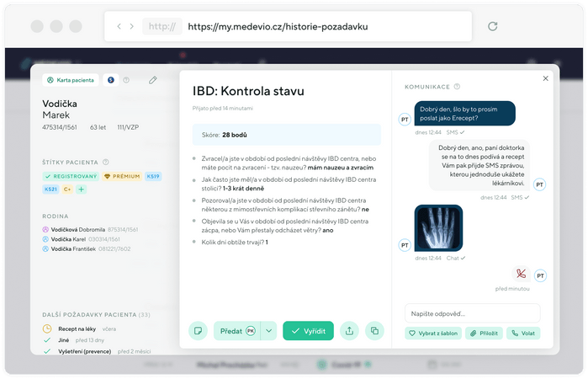Open Vybrat z šablon template picker
The height and width of the screenshot is (379, 588).
(x=432, y=334)
